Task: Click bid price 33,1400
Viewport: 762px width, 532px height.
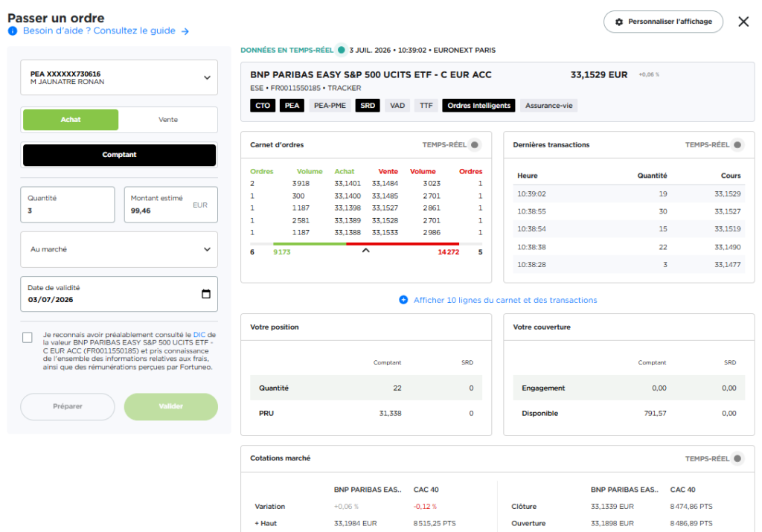Action: click(348, 196)
